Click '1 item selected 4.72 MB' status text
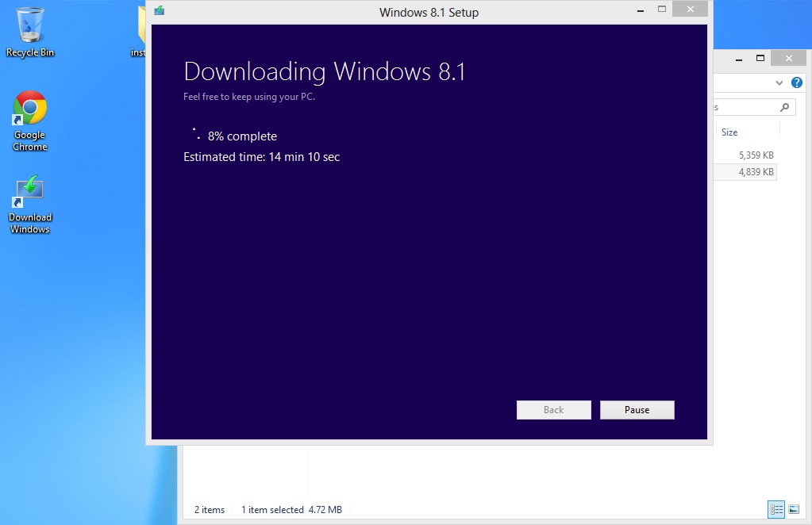The image size is (812, 525). click(291, 509)
